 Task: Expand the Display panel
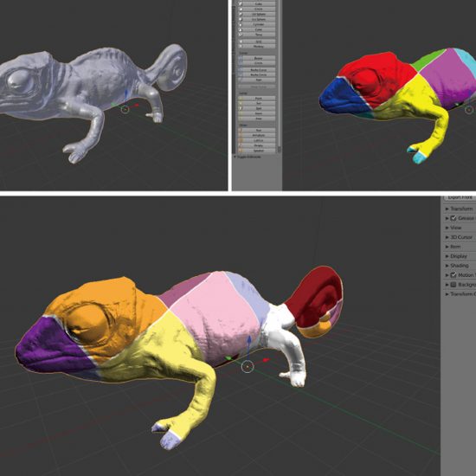tap(456, 256)
